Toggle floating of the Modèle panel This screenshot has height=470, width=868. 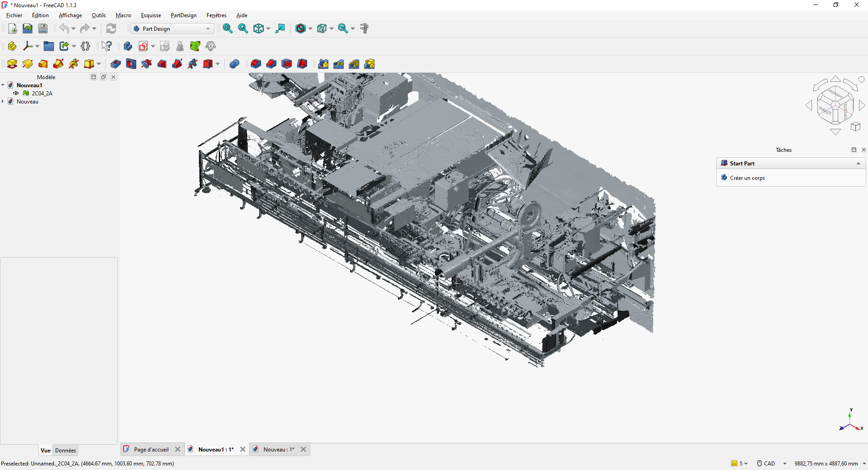(104, 77)
